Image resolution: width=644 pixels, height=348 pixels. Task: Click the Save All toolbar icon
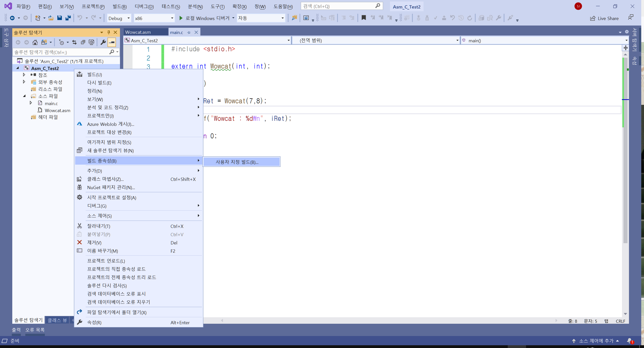click(x=68, y=18)
